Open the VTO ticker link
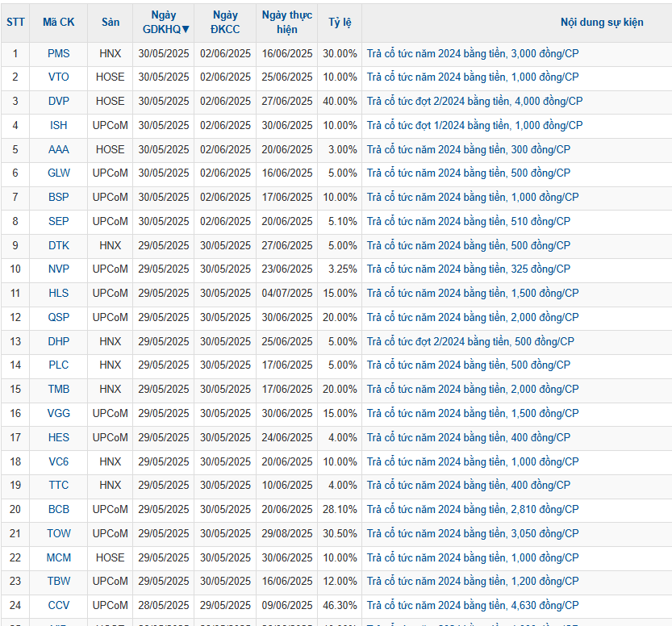The width and height of the screenshot is (672, 626). [x=58, y=77]
